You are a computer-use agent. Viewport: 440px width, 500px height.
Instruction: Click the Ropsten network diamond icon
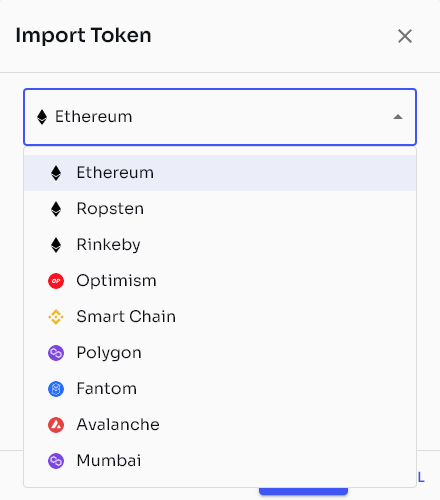[56, 209]
